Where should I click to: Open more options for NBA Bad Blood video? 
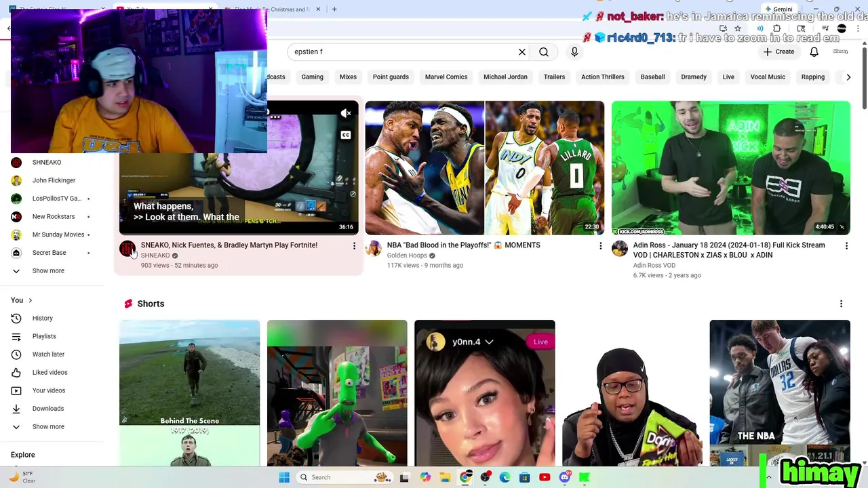(x=600, y=246)
